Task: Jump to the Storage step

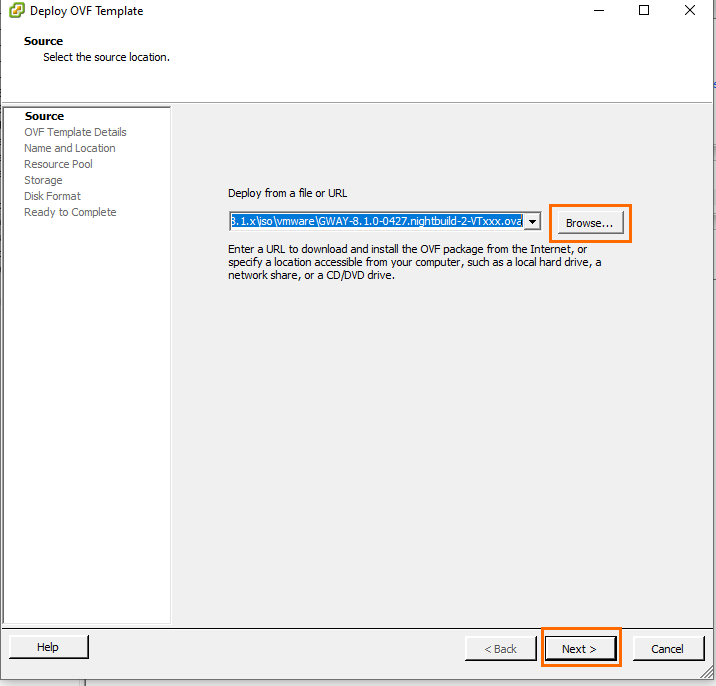Action: click(x=43, y=180)
